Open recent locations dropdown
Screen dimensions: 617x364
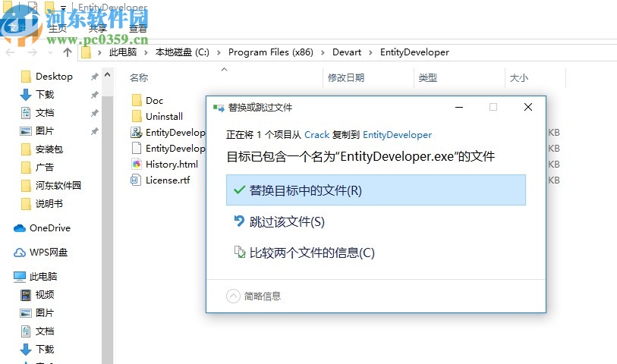pyautogui.click(x=50, y=52)
